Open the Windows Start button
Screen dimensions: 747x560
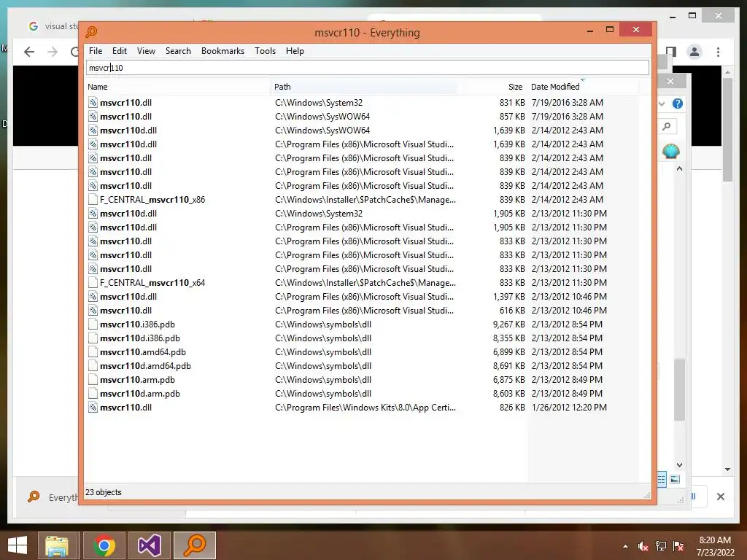[x=18, y=545]
